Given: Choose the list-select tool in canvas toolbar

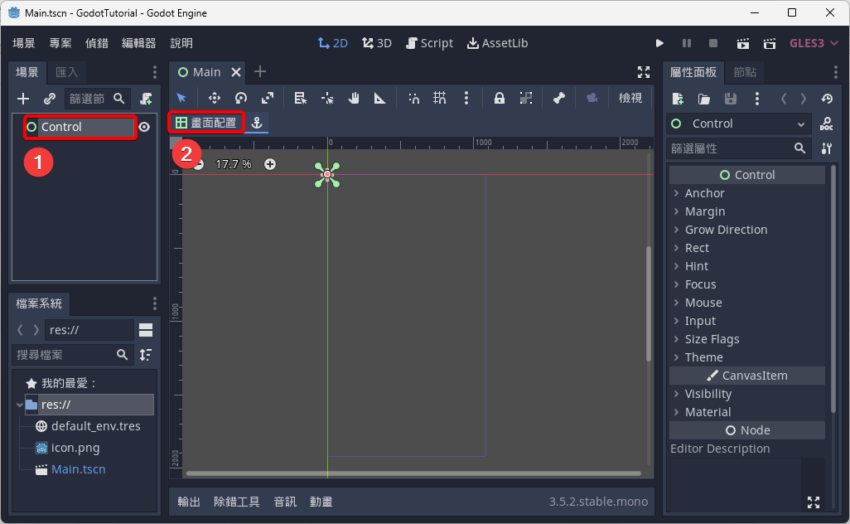Looking at the screenshot, I should coord(300,98).
